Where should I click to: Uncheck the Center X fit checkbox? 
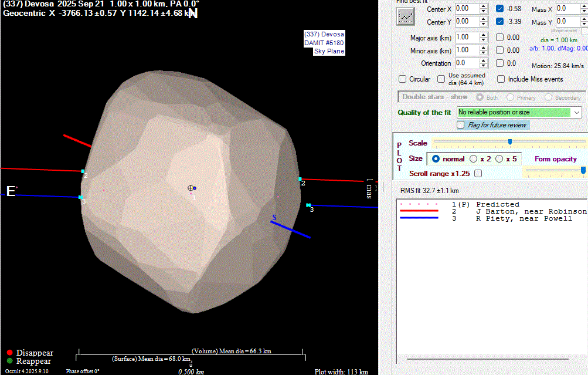pos(499,8)
